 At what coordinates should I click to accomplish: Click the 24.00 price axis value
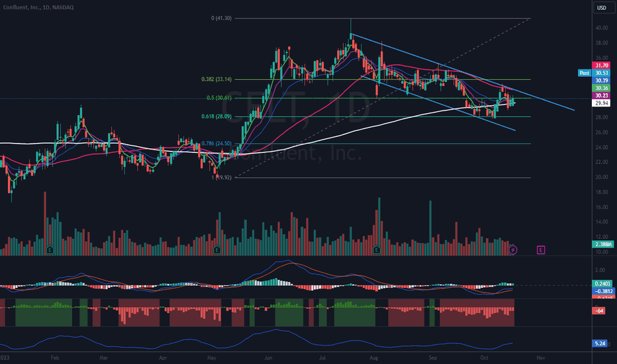[x=602, y=147]
